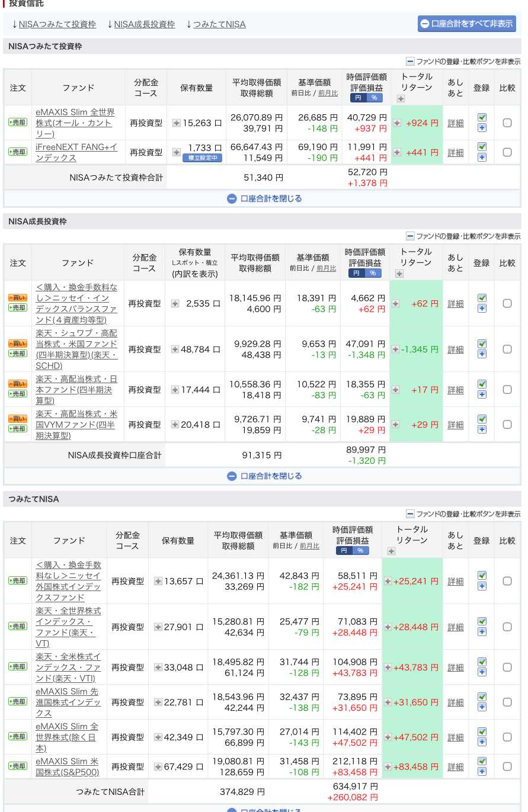Click 売却 icon for iFreeNEXT FANG+インデックス

pos(18,152)
